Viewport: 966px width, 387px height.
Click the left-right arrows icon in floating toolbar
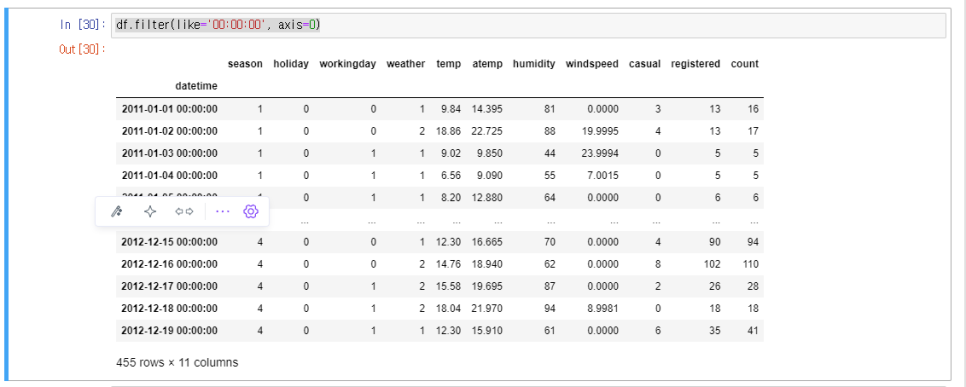tap(184, 211)
